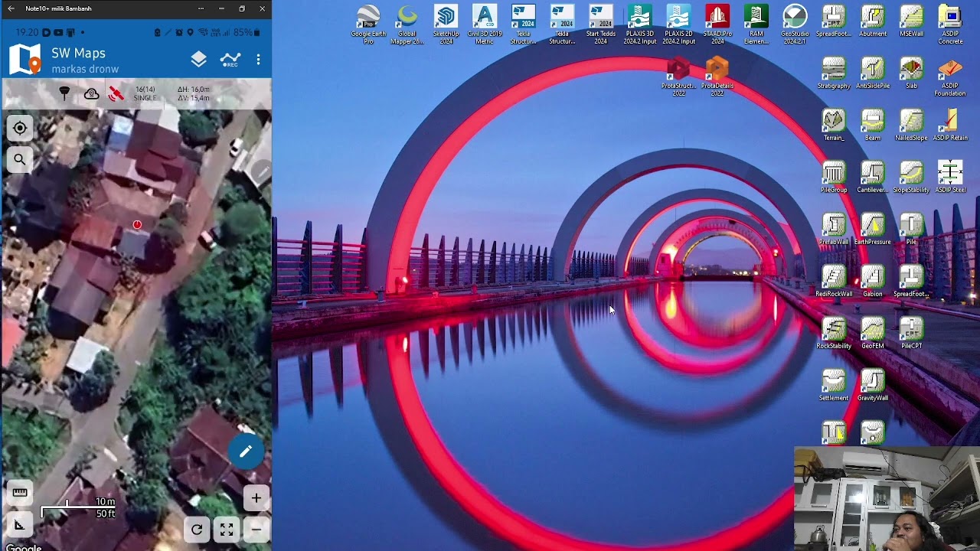Tap the red point marker on the map
Viewport: 980px width, 551px height.
pos(137,225)
